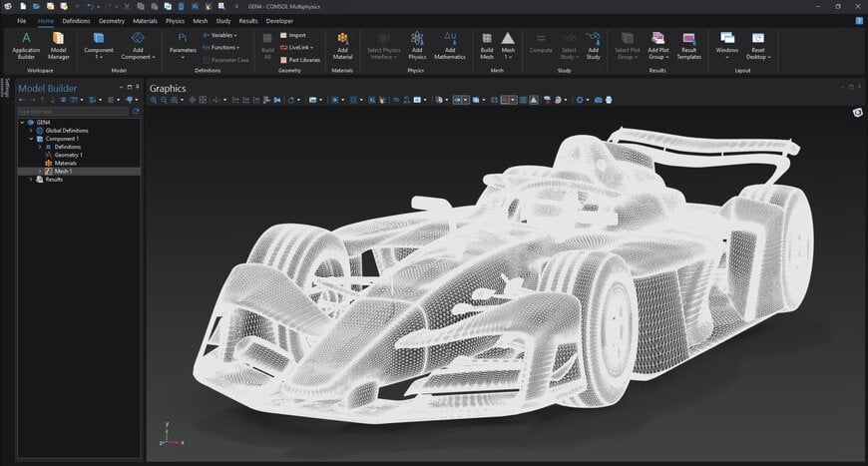Open the File menu

click(x=22, y=21)
